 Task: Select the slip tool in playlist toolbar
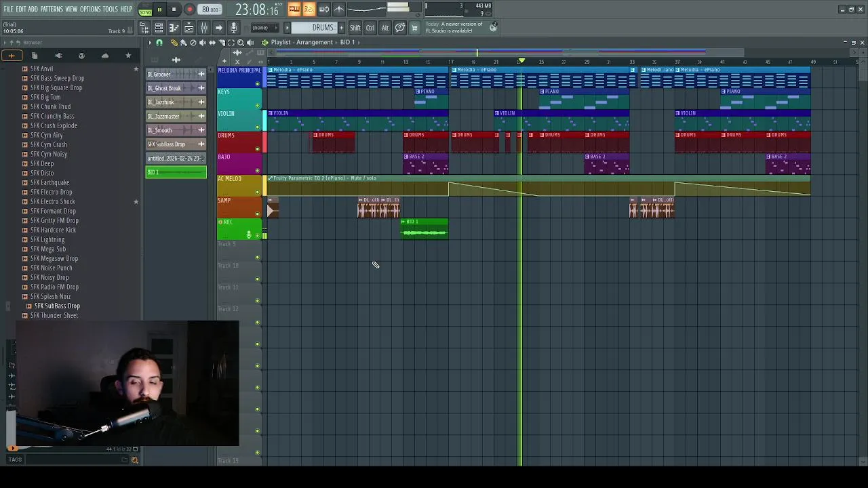[212, 43]
